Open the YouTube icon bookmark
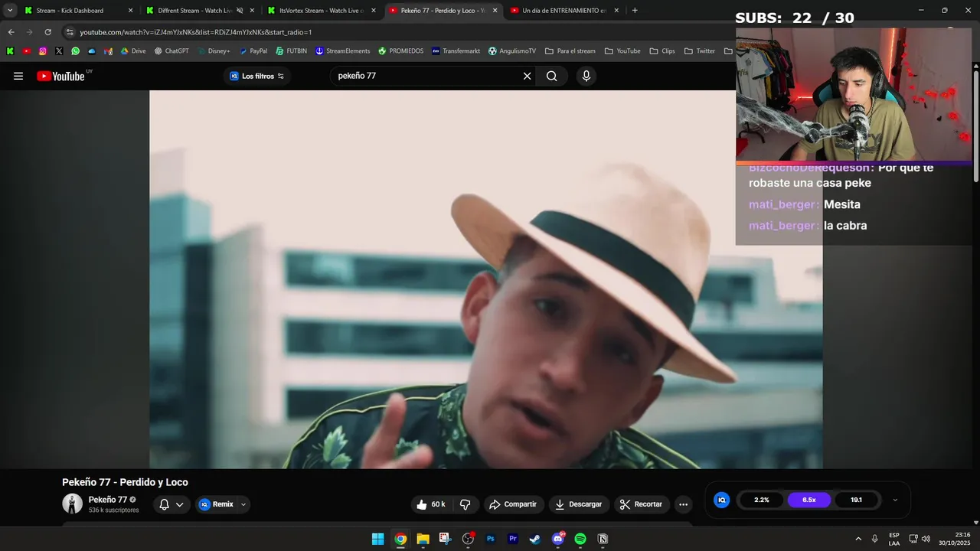Viewport: 980px width, 551px height. [x=26, y=51]
